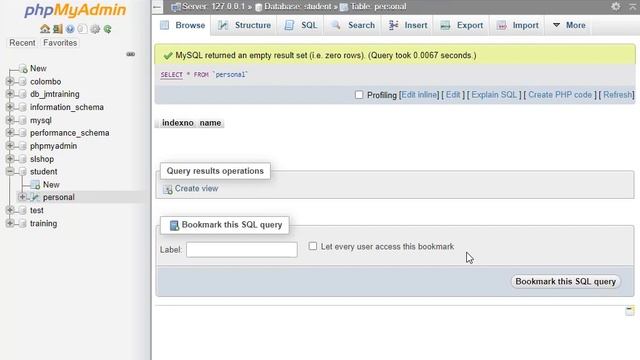This screenshot has width=640, height=360.
Task: Click the Create PHP code link
Action: 560,95
